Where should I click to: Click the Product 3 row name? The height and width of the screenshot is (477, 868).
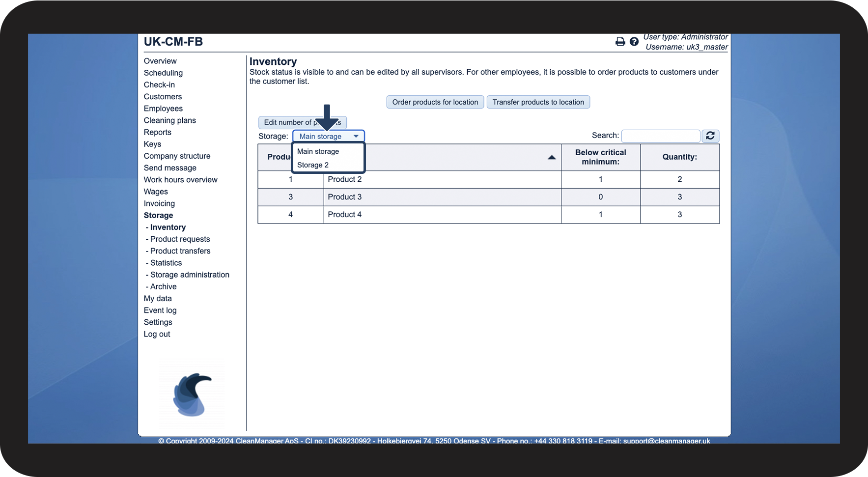(345, 197)
